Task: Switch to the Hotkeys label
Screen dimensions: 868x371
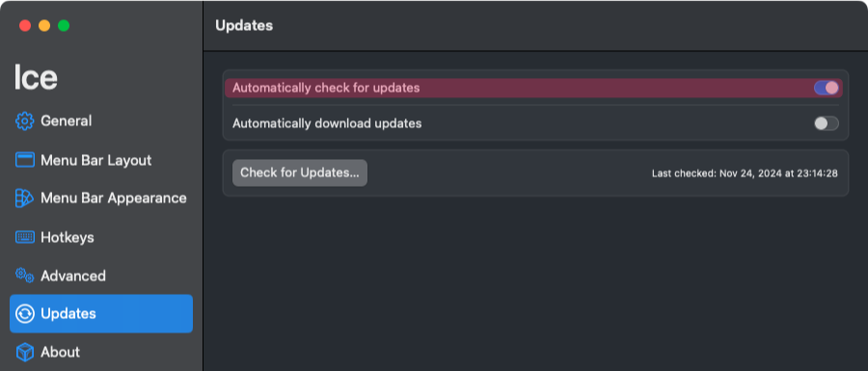Action: (x=68, y=237)
